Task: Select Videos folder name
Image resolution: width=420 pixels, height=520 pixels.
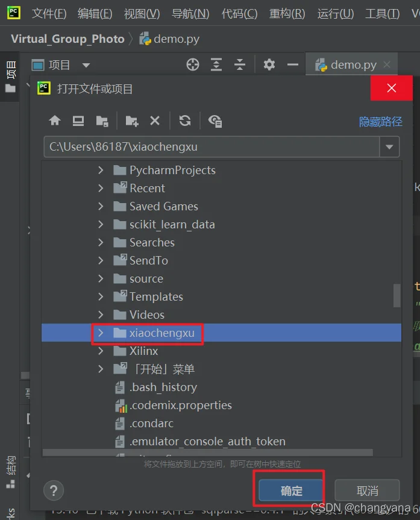Action: [146, 315]
